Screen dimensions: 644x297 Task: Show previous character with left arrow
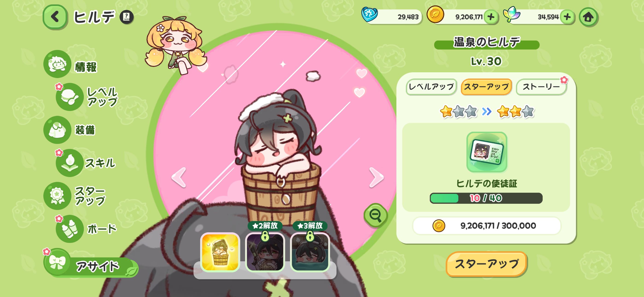tap(179, 177)
